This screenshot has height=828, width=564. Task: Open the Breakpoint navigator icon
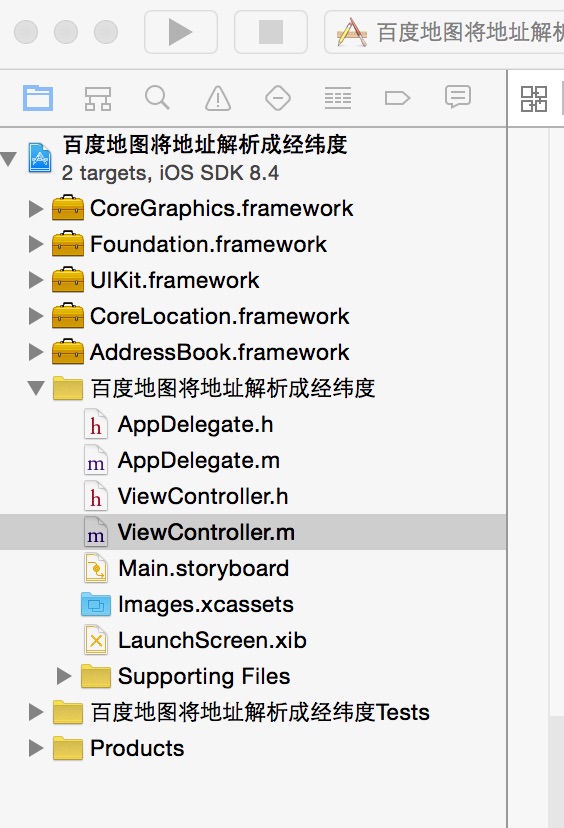coord(397,98)
